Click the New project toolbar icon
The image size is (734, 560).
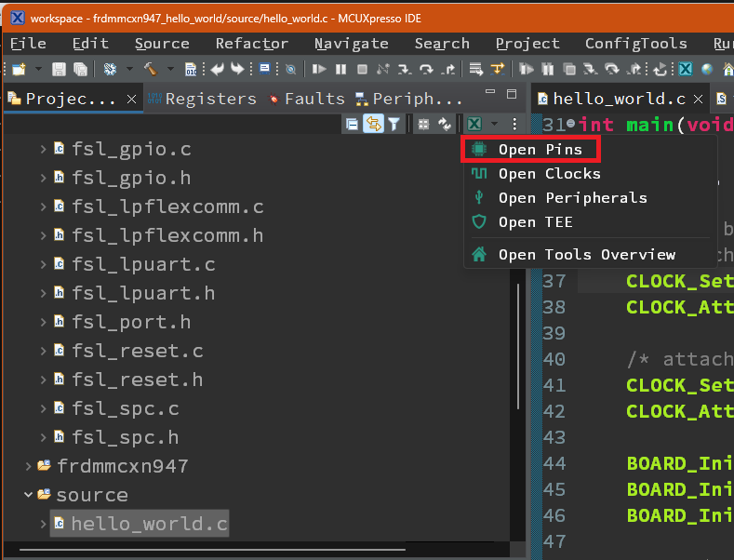pos(19,69)
